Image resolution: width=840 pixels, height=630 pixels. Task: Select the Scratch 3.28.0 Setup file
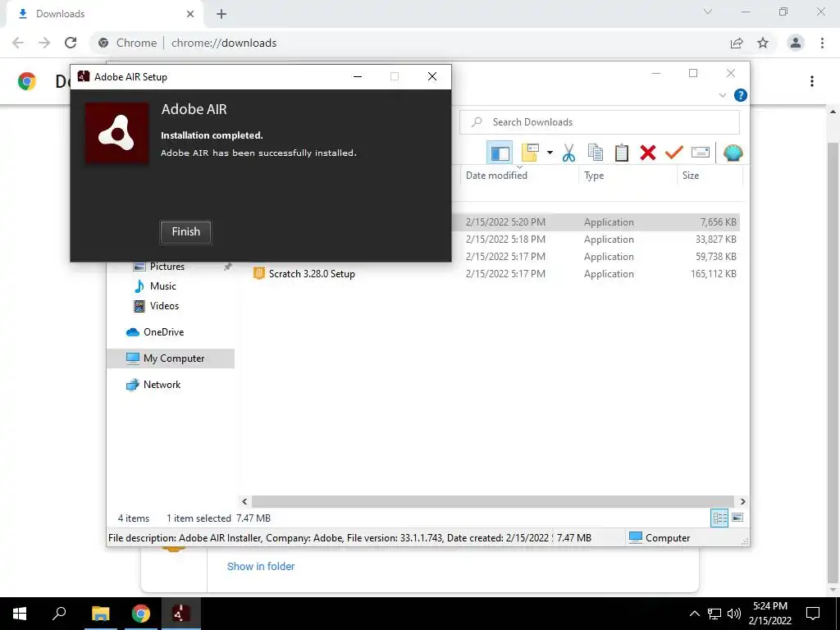[x=312, y=274]
